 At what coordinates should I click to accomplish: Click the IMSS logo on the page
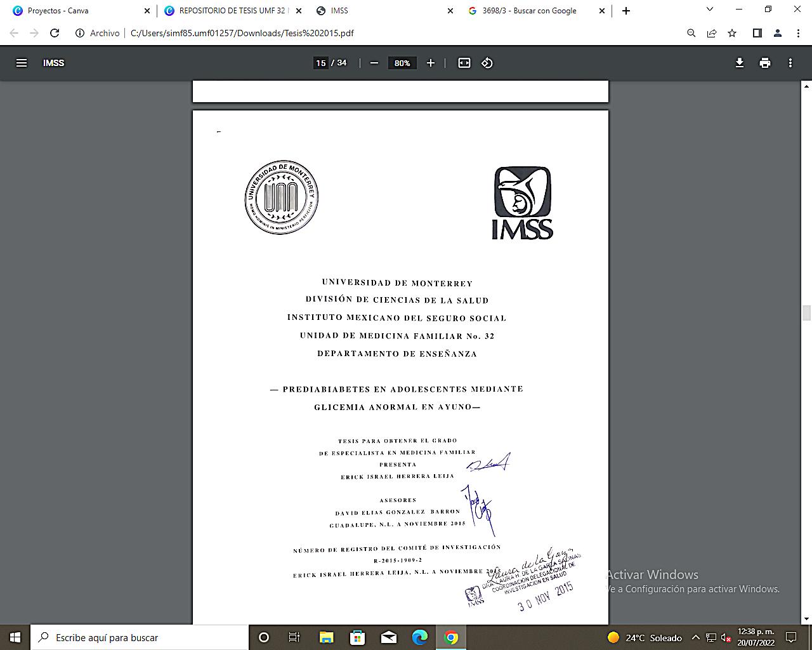523,202
